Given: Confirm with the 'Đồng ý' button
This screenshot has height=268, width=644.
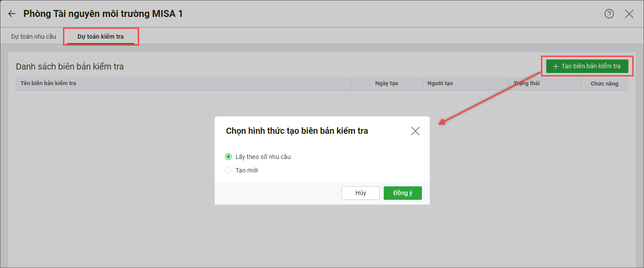Looking at the screenshot, I should [x=402, y=193].
